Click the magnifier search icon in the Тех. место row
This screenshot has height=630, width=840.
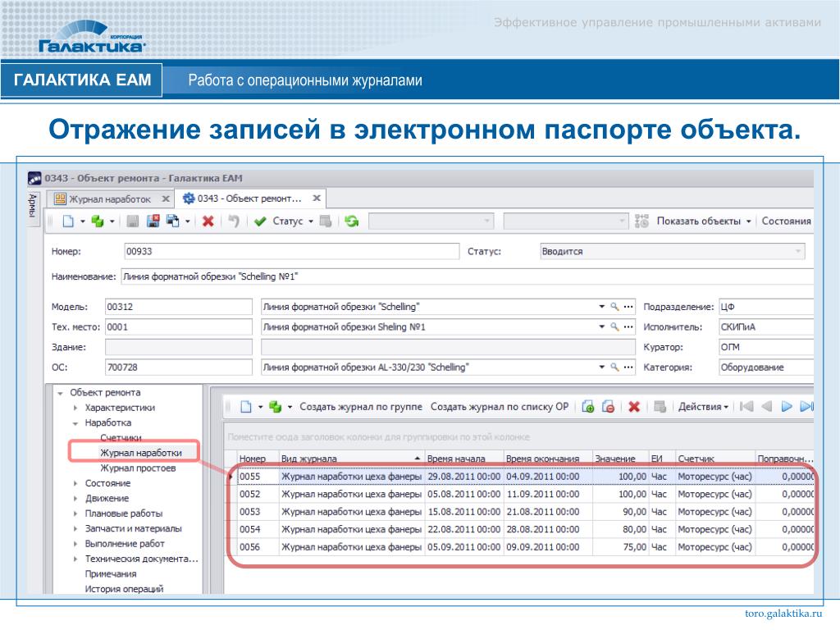tap(614, 326)
